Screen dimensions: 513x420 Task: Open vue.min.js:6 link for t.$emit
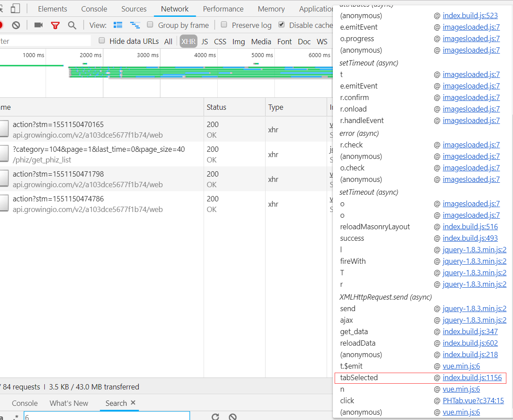pos(461,366)
